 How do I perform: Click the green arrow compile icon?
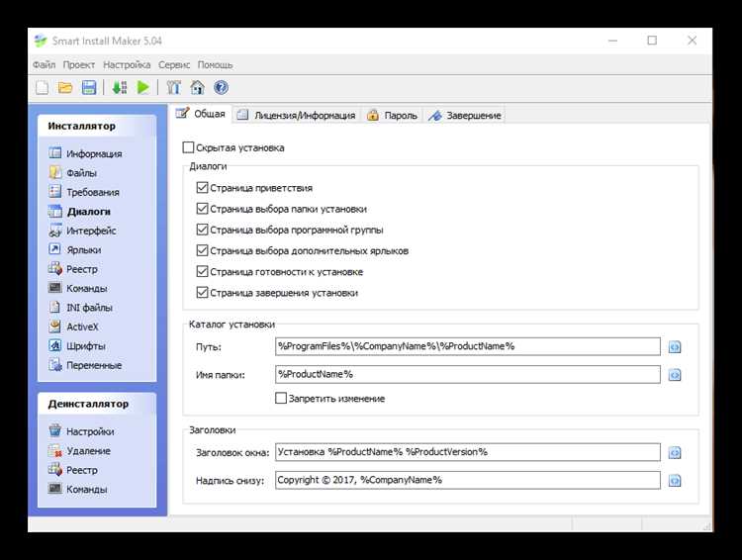tap(120, 87)
